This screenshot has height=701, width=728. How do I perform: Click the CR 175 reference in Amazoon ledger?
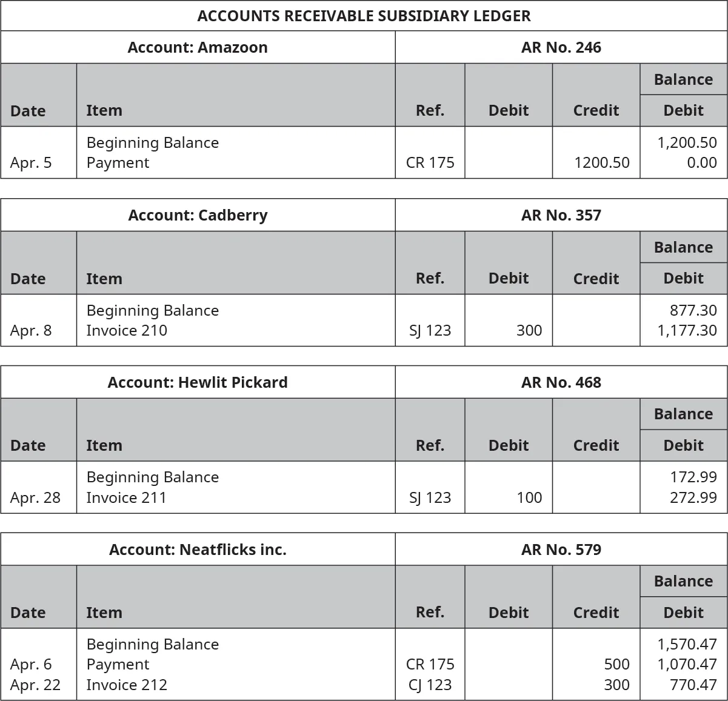click(x=430, y=162)
